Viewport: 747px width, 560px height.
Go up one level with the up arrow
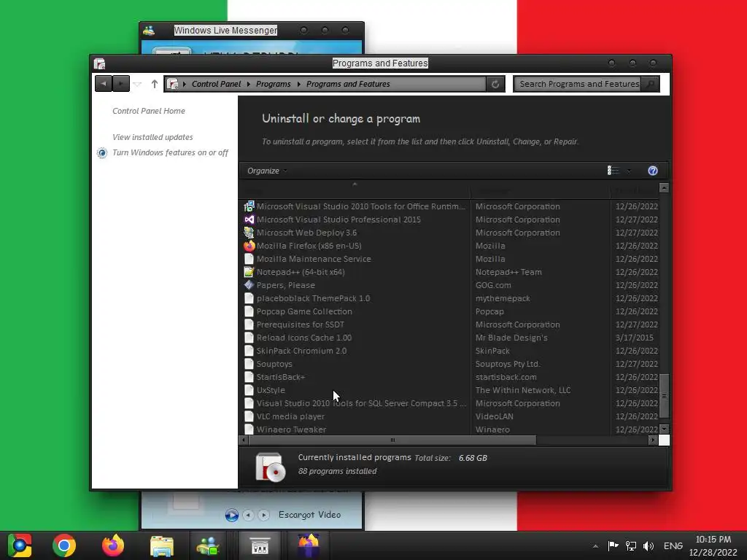[155, 84]
